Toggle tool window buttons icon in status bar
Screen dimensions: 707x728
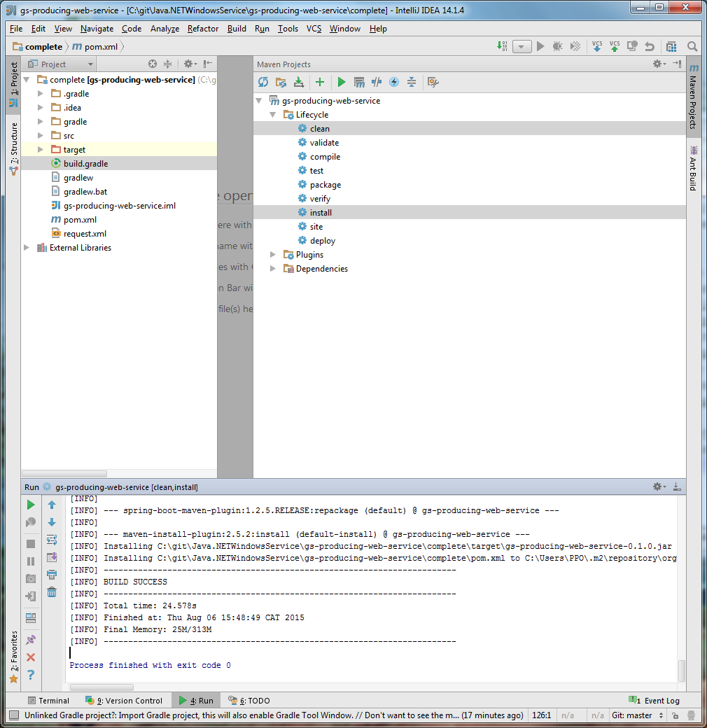[14, 715]
